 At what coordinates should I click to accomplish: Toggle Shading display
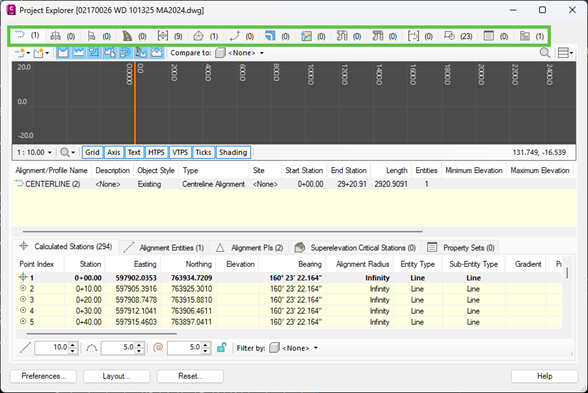tap(233, 152)
